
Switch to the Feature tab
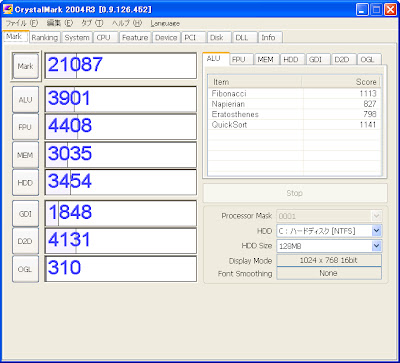pos(135,38)
